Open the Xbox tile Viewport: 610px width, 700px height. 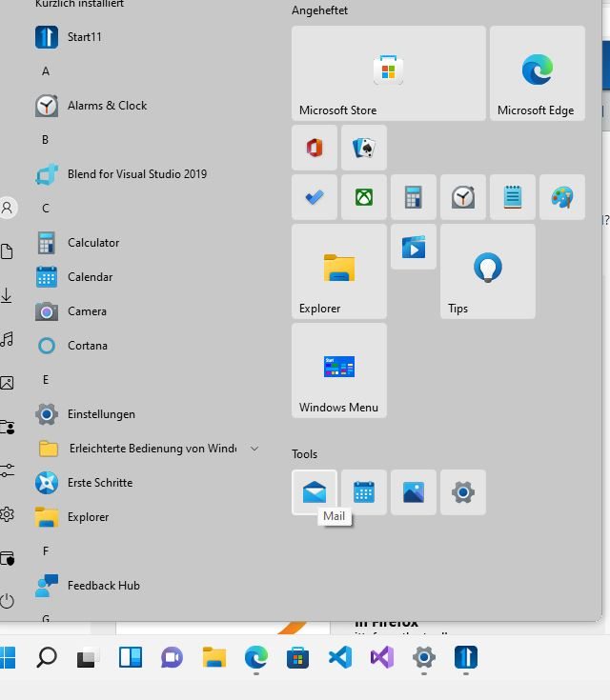(364, 197)
